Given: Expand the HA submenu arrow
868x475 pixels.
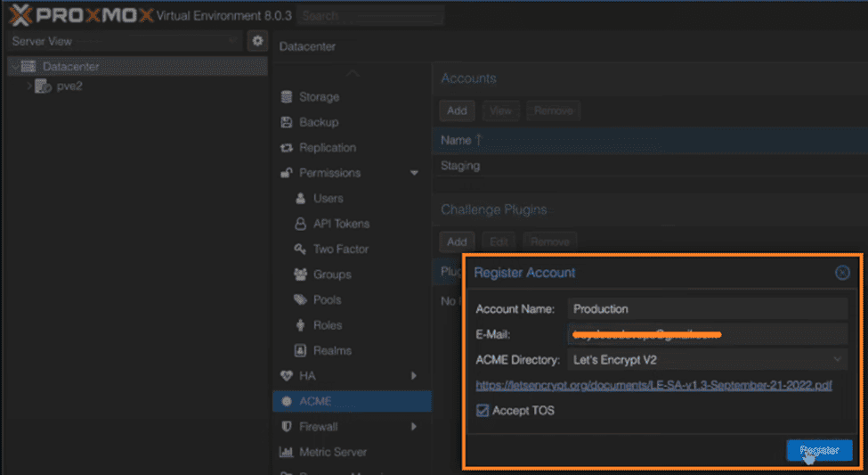Looking at the screenshot, I should point(413,376).
